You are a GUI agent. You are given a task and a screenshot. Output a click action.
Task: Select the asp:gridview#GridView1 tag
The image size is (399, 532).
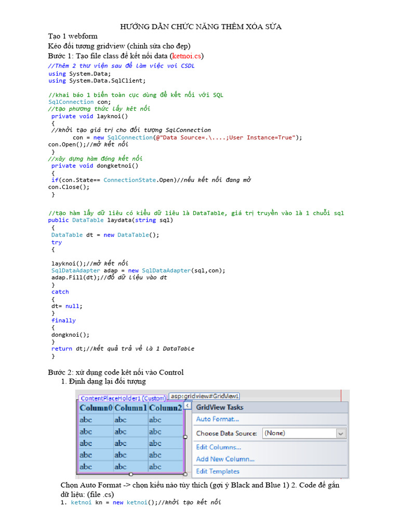click(204, 396)
